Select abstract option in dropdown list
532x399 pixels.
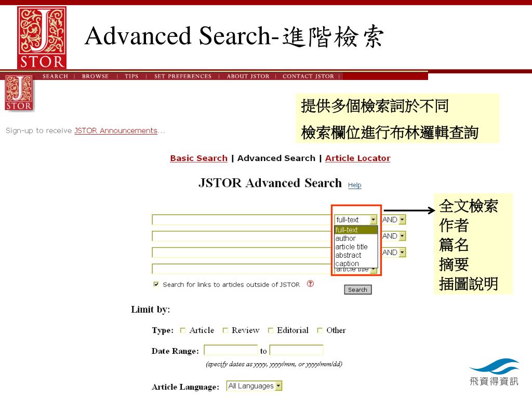(x=356, y=255)
